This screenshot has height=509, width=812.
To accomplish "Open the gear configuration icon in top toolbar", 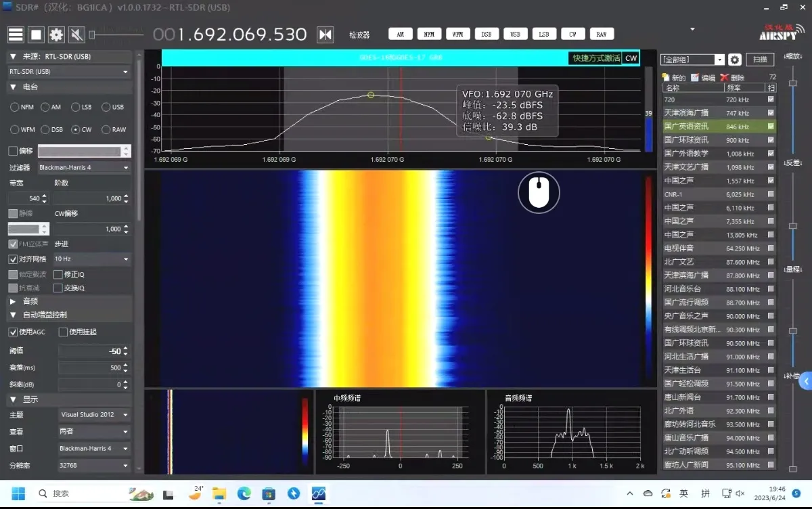I will [56, 35].
